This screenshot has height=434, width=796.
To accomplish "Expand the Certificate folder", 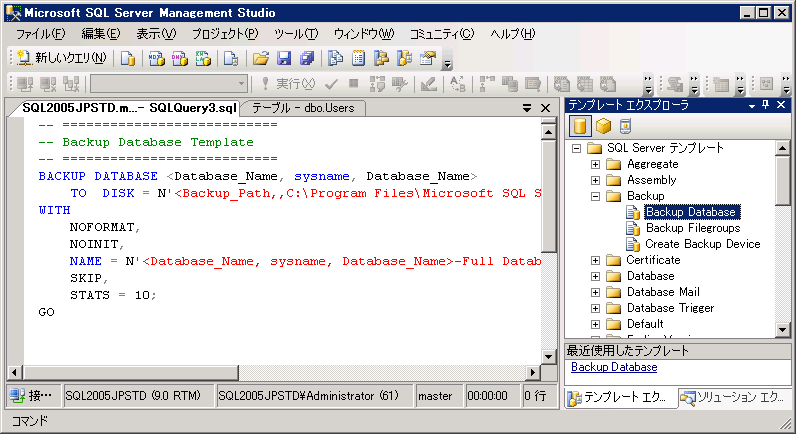I will [595, 260].
